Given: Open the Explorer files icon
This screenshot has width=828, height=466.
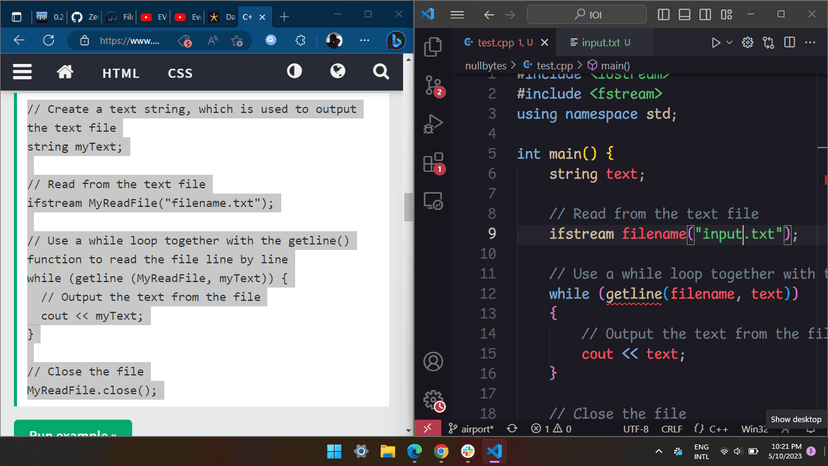Looking at the screenshot, I should (x=433, y=47).
